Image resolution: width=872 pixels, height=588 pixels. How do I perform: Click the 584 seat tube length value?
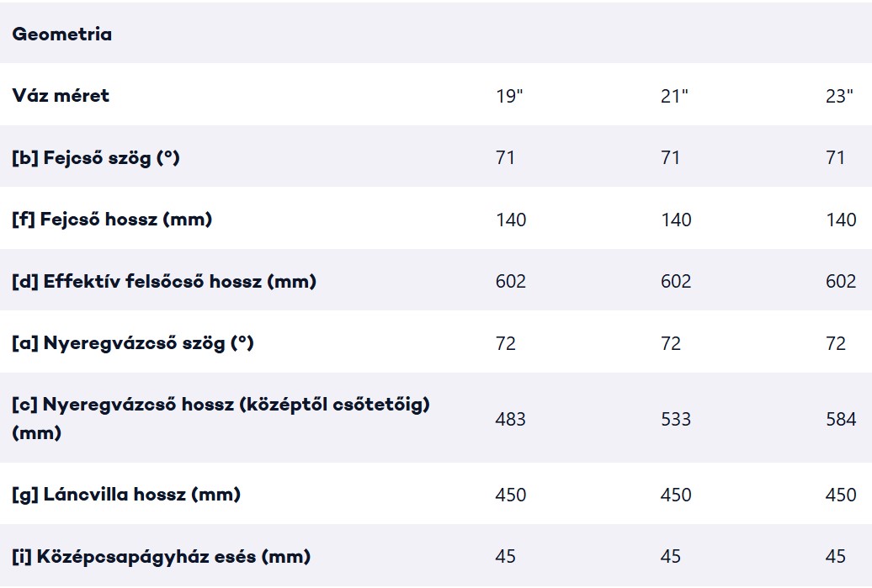click(x=841, y=418)
